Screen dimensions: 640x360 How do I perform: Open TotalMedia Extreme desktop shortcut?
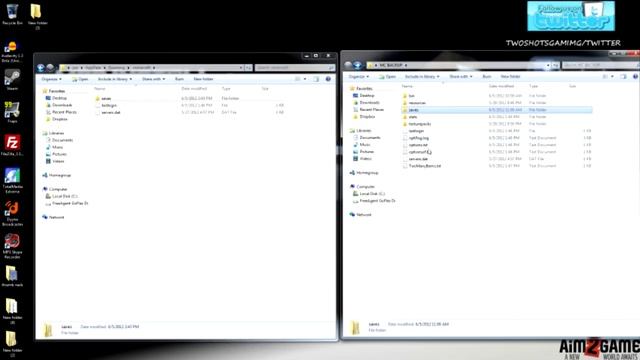tap(12, 180)
